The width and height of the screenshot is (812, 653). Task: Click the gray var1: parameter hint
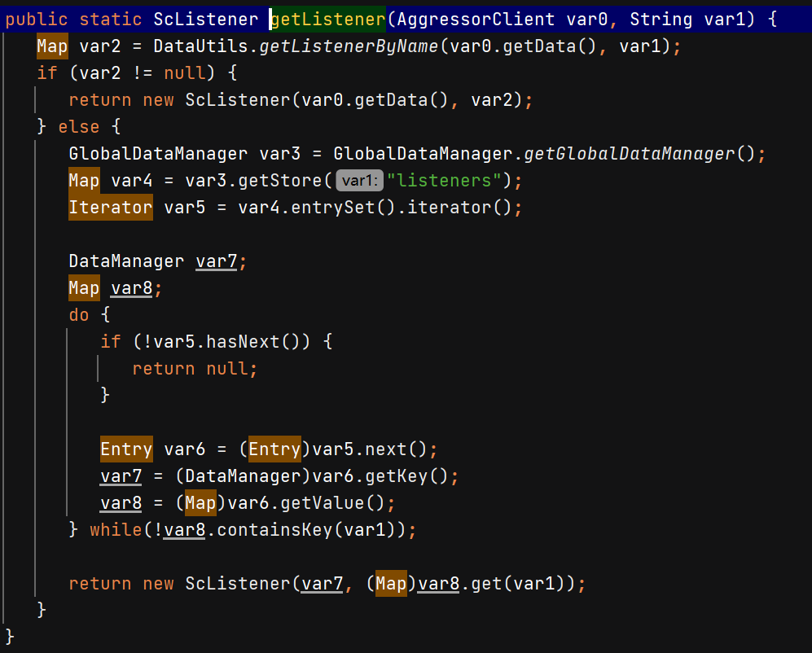coord(359,181)
